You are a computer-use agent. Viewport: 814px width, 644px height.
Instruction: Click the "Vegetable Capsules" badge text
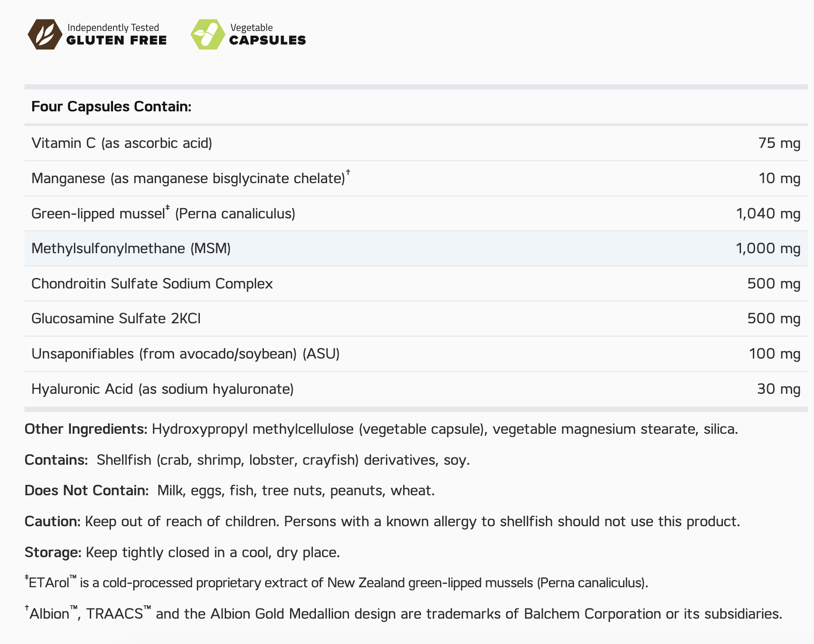[267, 34]
